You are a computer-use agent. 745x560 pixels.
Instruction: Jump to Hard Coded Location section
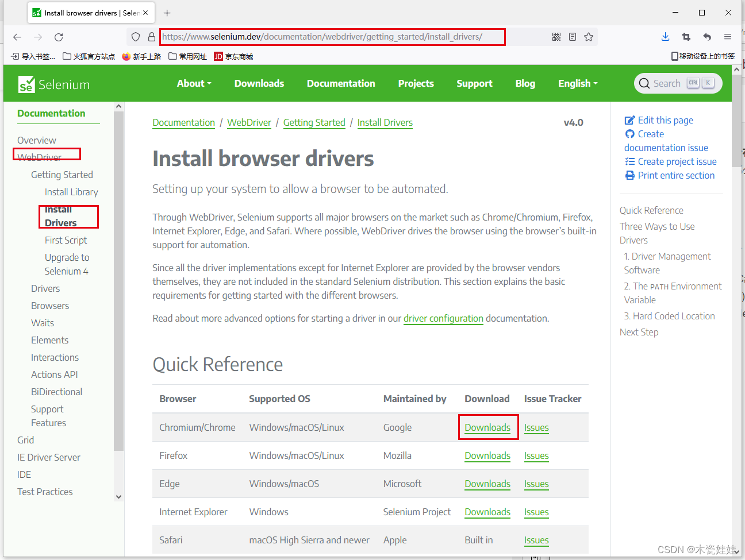[670, 316]
